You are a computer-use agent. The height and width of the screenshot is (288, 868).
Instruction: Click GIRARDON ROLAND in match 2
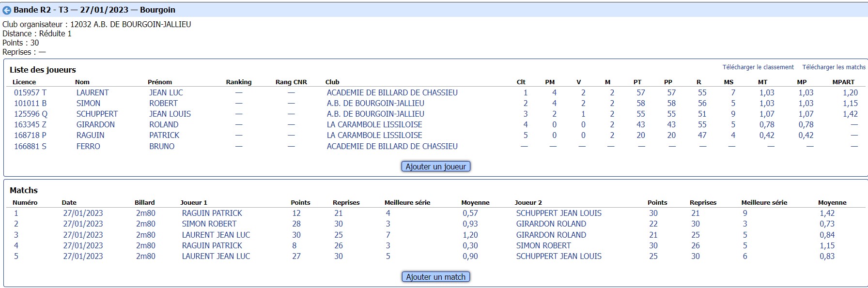(x=551, y=224)
